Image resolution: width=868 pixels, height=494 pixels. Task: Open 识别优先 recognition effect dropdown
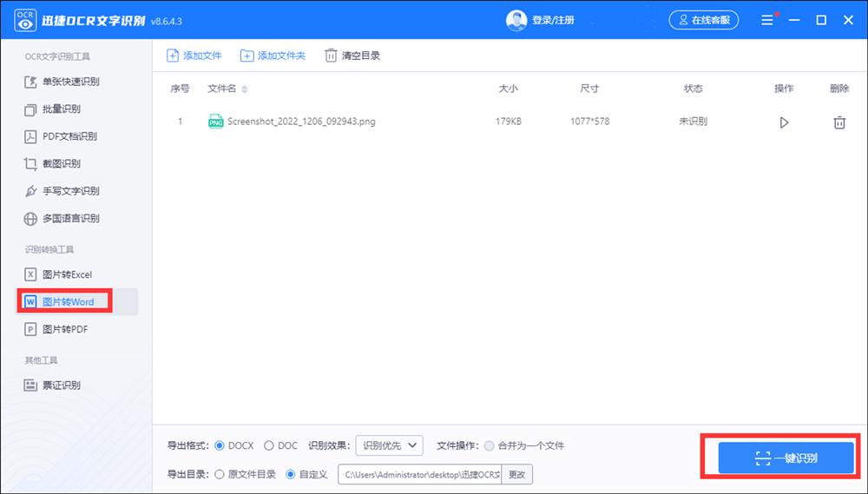(389, 445)
